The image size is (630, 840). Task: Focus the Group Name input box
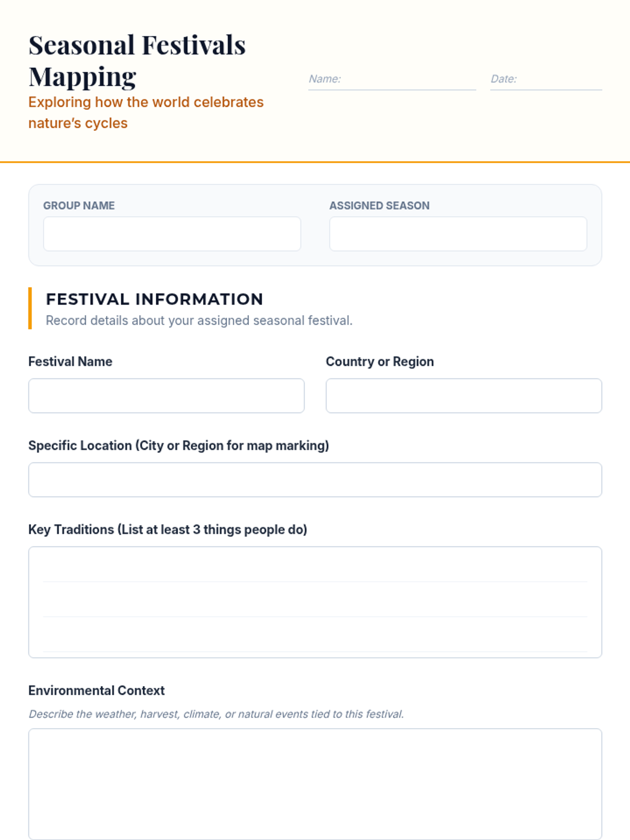(172, 234)
